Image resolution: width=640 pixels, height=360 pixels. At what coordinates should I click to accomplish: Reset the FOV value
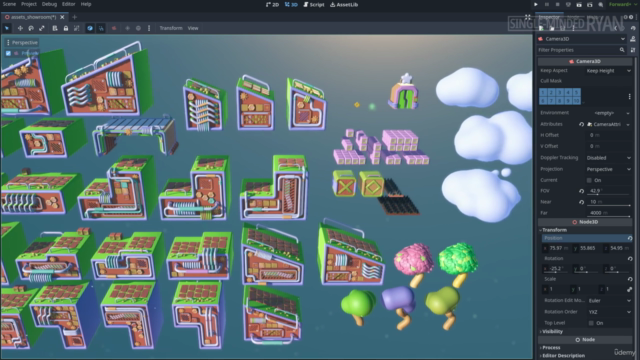click(x=581, y=191)
